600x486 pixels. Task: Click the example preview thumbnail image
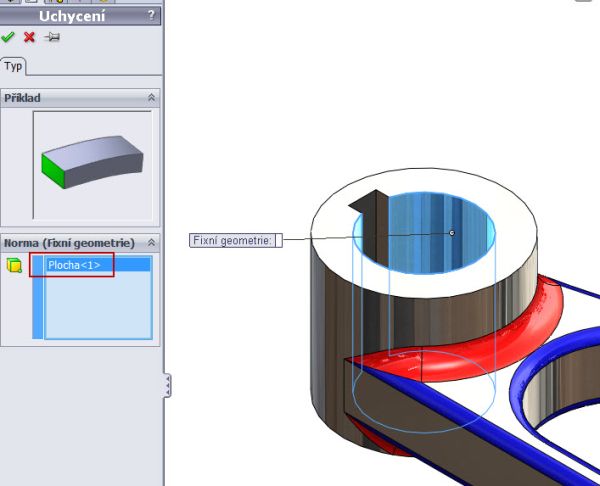click(x=92, y=165)
